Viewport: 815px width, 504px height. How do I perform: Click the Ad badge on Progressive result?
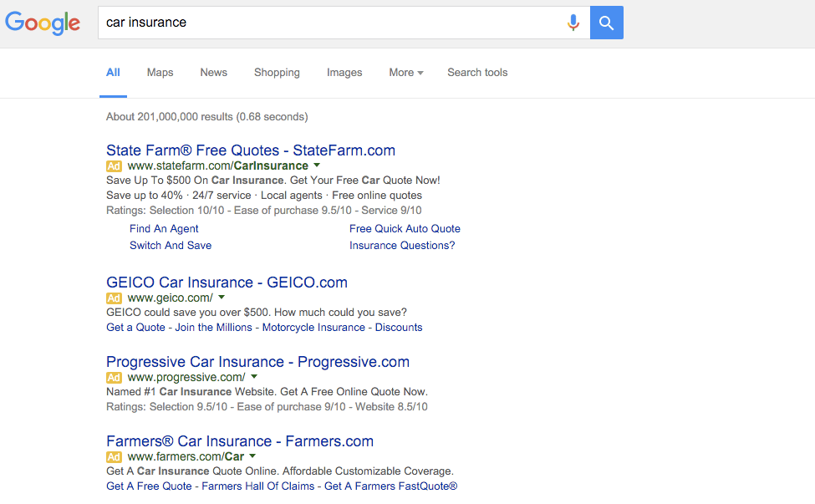tap(114, 378)
